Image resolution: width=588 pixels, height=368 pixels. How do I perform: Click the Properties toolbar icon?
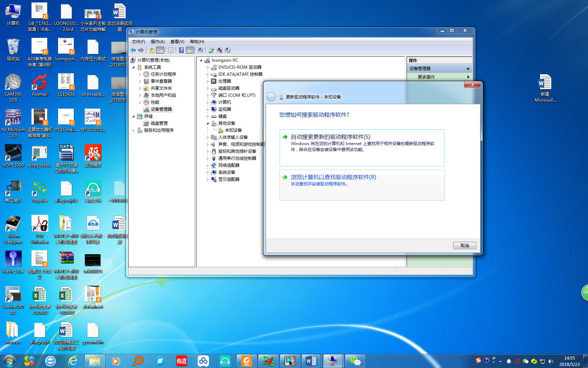click(x=170, y=50)
